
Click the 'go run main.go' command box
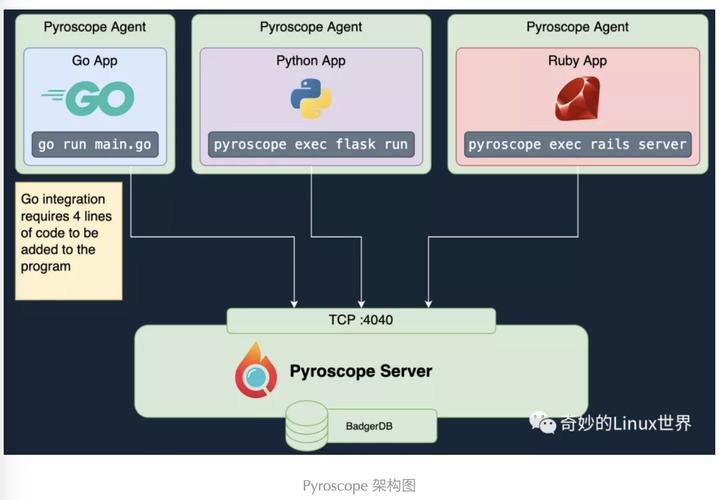click(x=95, y=145)
